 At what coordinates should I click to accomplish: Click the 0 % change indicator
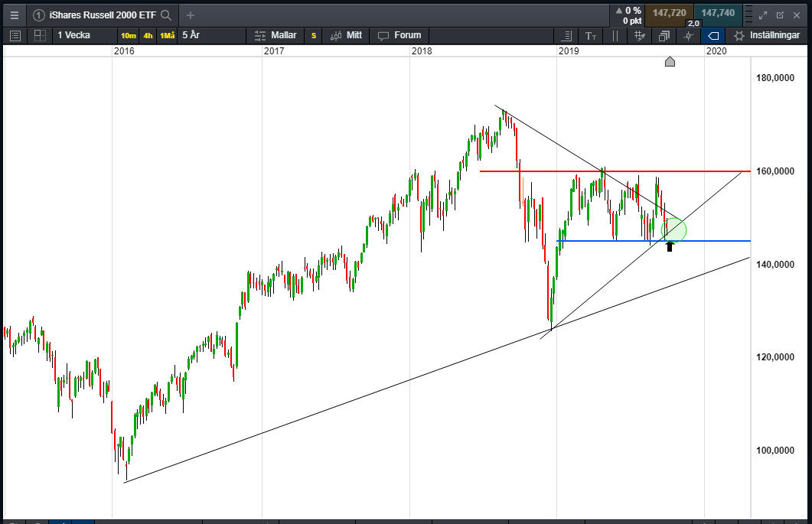point(628,11)
